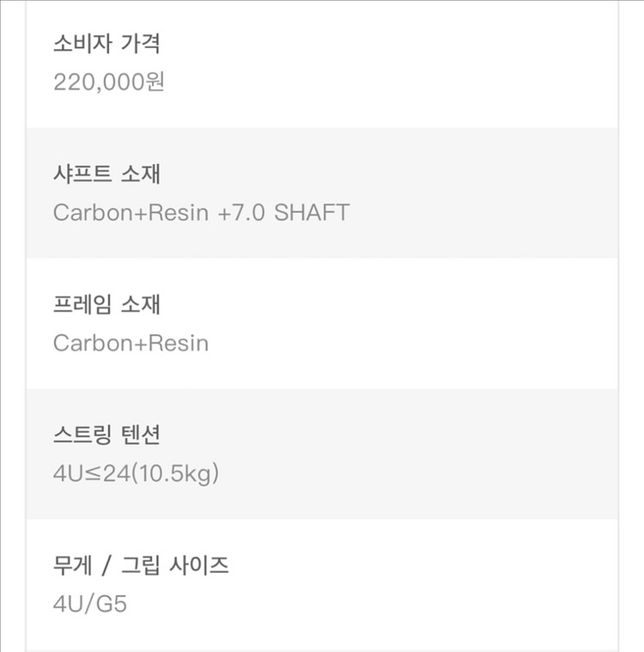644x652 pixels.
Task: Click the word 사이즈 in last heading
Action: (x=199, y=565)
